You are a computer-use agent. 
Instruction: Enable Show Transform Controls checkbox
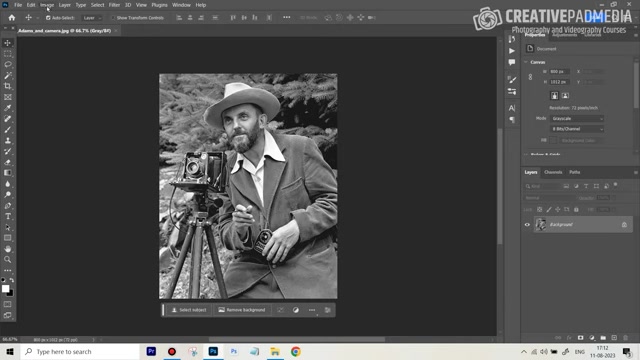click(x=113, y=18)
